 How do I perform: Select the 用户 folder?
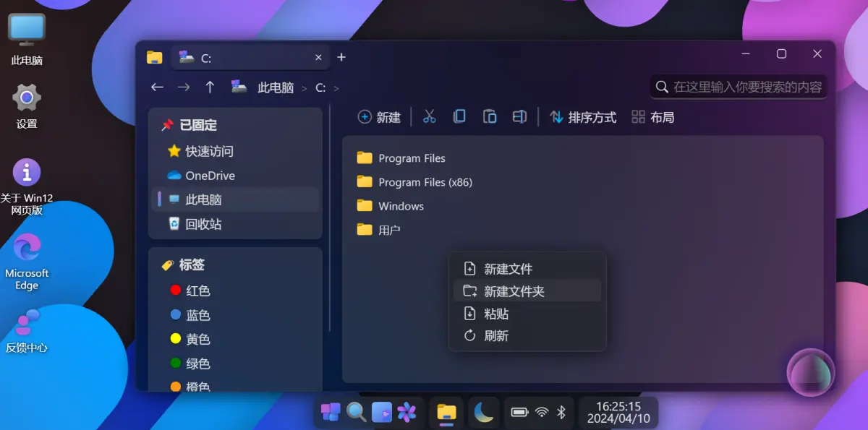click(x=380, y=230)
